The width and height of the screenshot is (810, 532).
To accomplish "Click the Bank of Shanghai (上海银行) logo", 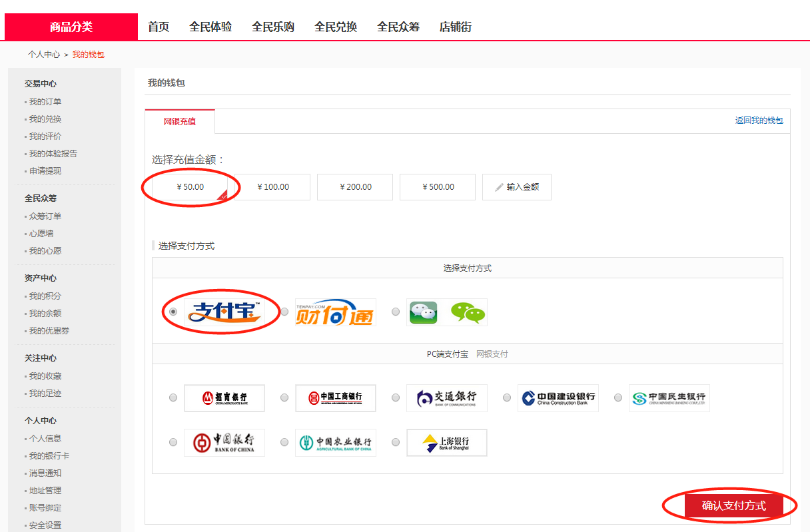I will click(x=447, y=442).
